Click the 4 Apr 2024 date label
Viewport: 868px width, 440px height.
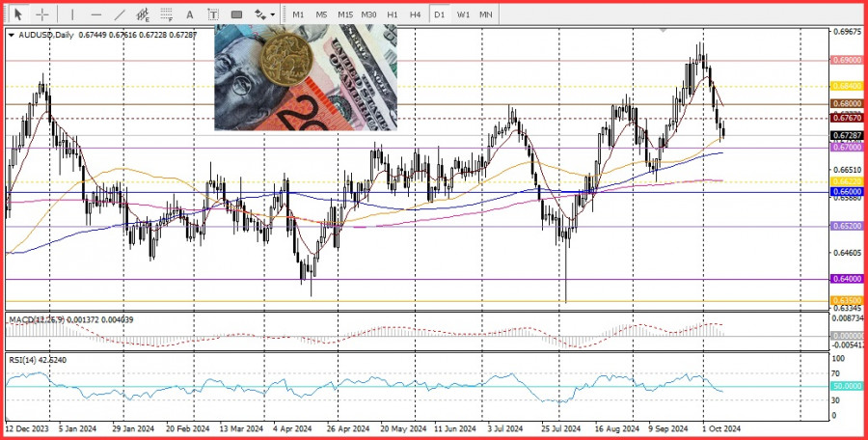coord(293,429)
